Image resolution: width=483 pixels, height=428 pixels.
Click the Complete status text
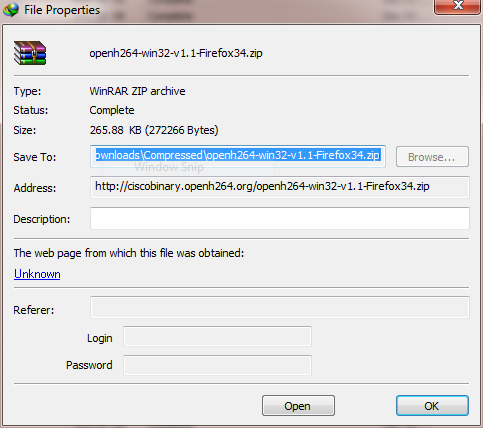click(x=112, y=110)
